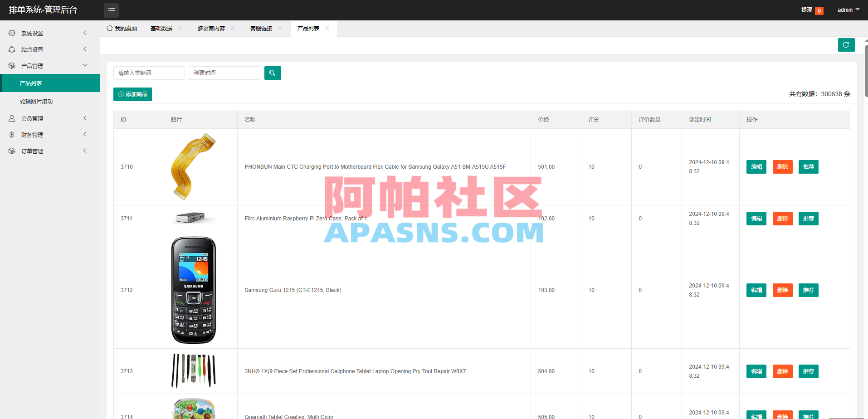The width and height of the screenshot is (868, 419).
Task: Click the green refresh icon top right
Action: pos(846,45)
